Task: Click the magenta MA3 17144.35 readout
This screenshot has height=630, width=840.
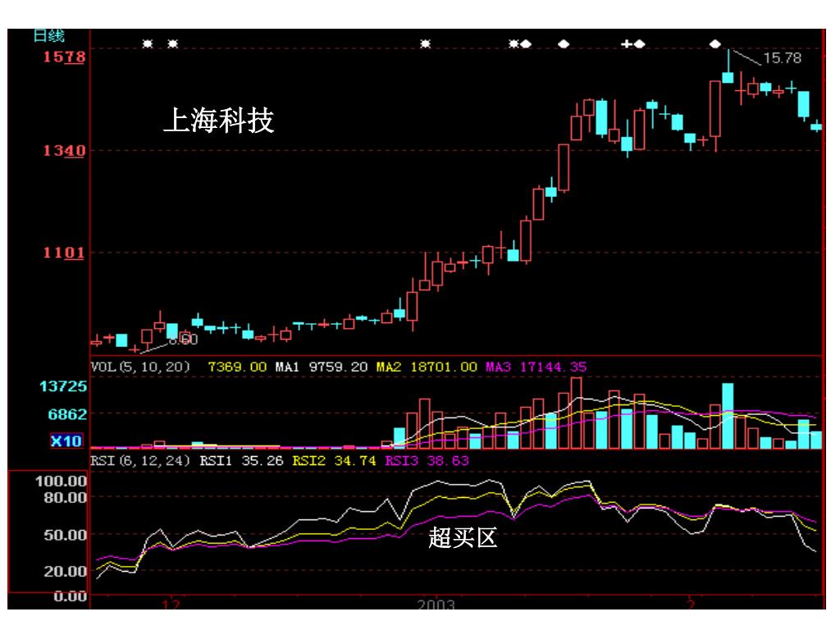Action: click(536, 367)
